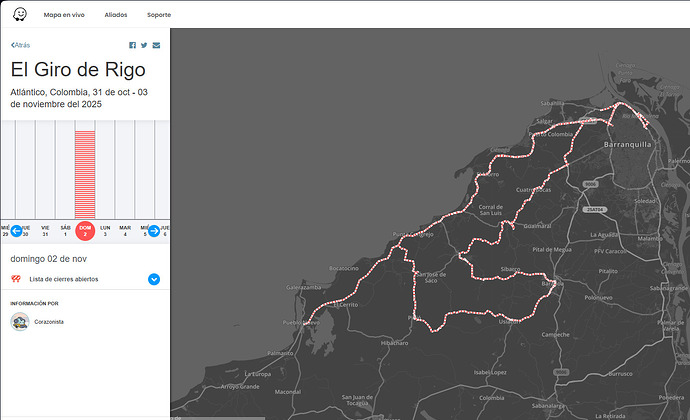Select selected day DOM 2

point(85,231)
